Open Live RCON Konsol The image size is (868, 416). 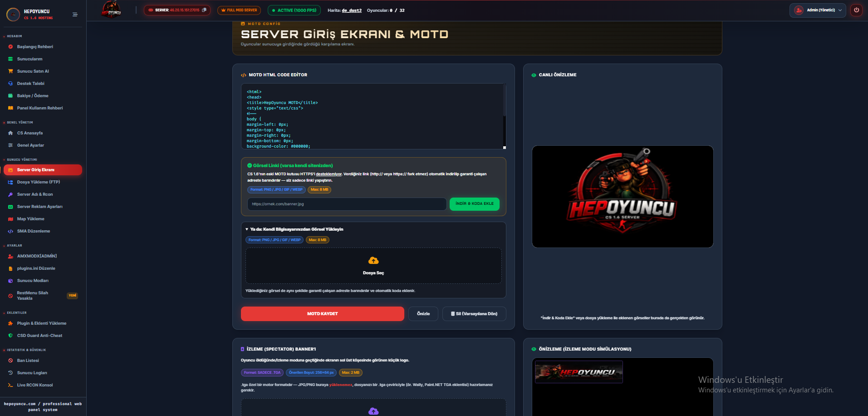(x=34, y=385)
